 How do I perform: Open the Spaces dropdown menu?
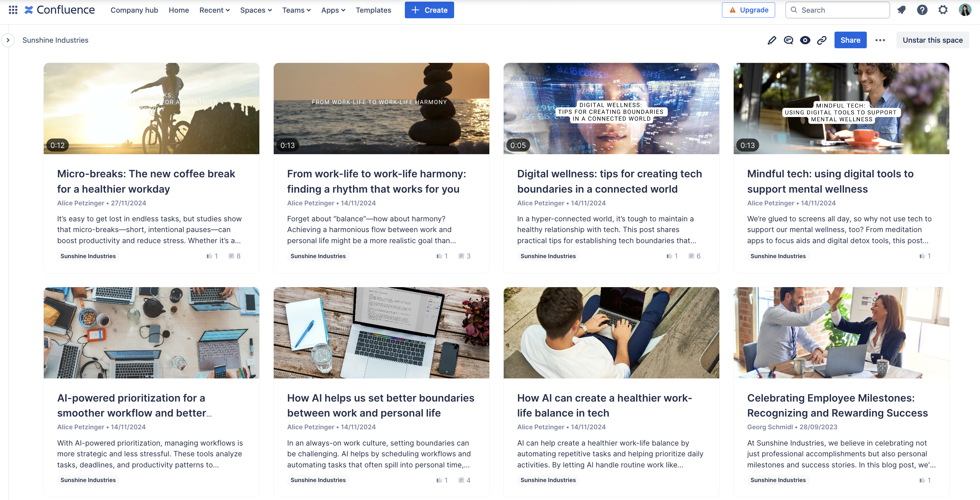point(256,10)
